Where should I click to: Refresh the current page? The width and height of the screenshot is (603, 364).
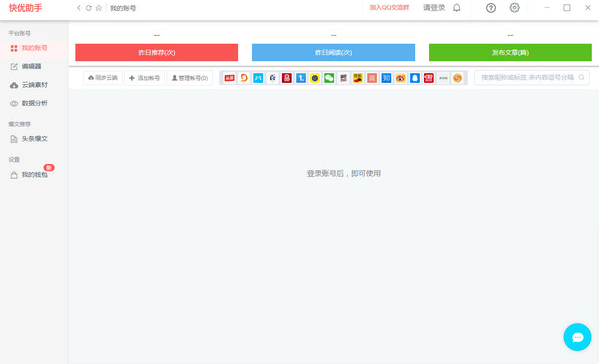point(89,8)
